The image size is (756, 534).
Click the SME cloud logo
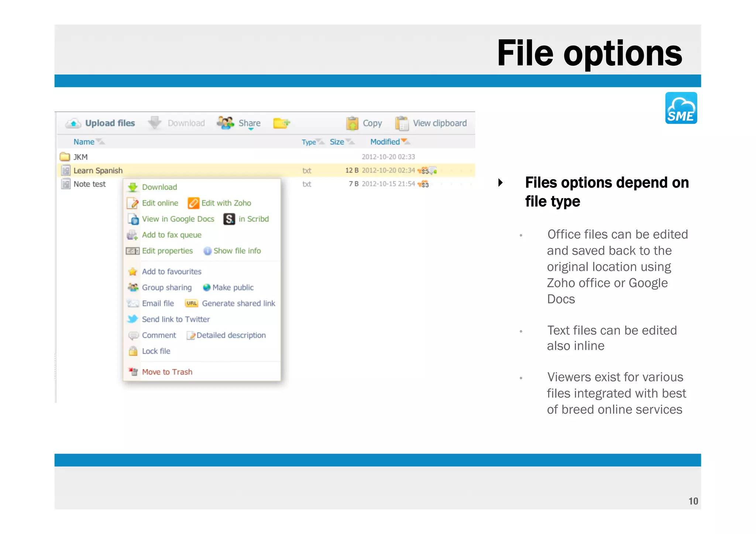(681, 108)
